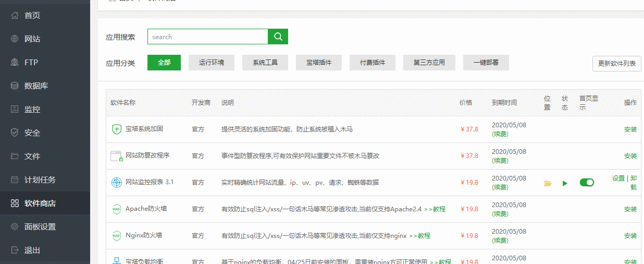The width and height of the screenshot is (644, 264).
Task: Switch to 付费插件 category
Action: point(373,63)
